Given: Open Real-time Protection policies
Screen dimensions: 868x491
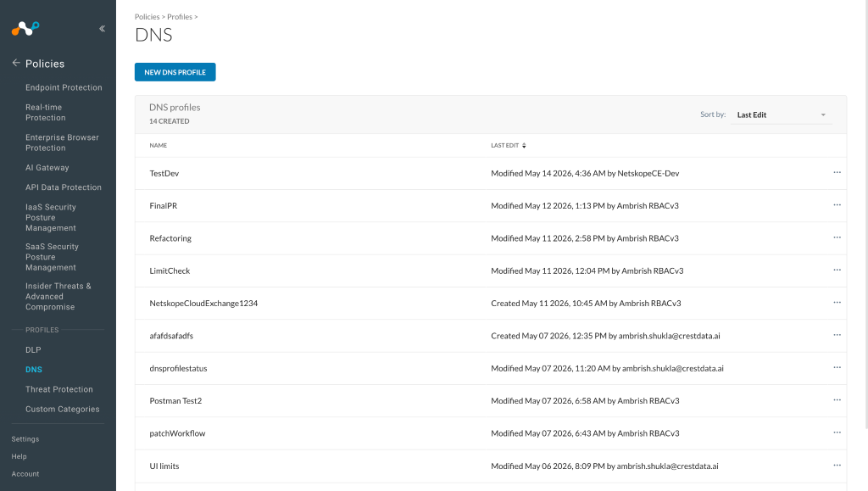Looking at the screenshot, I should (x=46, y=113).
